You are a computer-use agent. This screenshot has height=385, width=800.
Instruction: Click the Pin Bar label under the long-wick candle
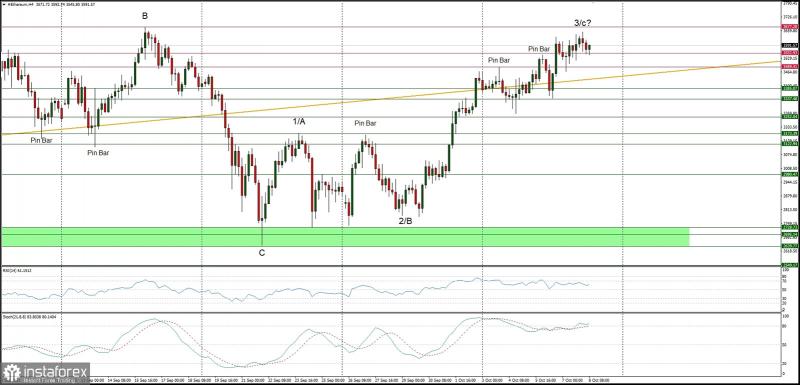98,152
